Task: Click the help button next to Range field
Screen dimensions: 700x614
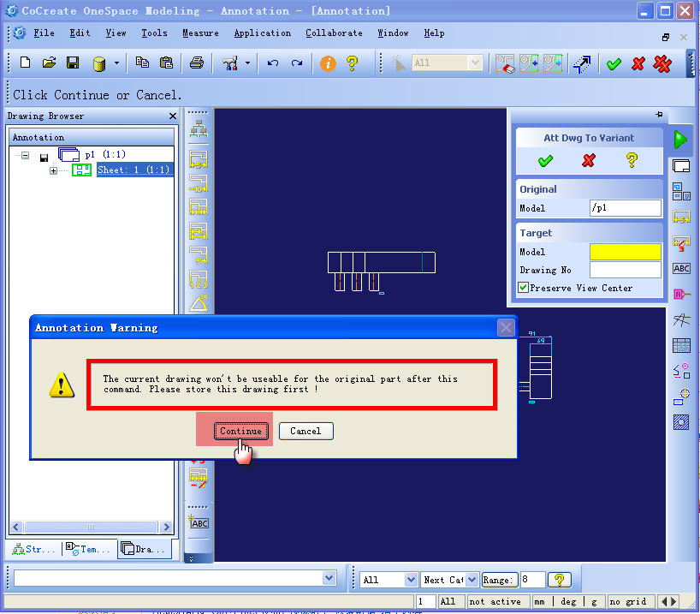Action: tap(560, 580)
